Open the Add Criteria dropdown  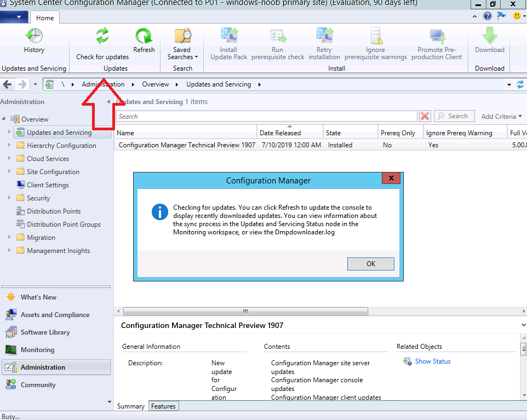[x=501, y=116]
